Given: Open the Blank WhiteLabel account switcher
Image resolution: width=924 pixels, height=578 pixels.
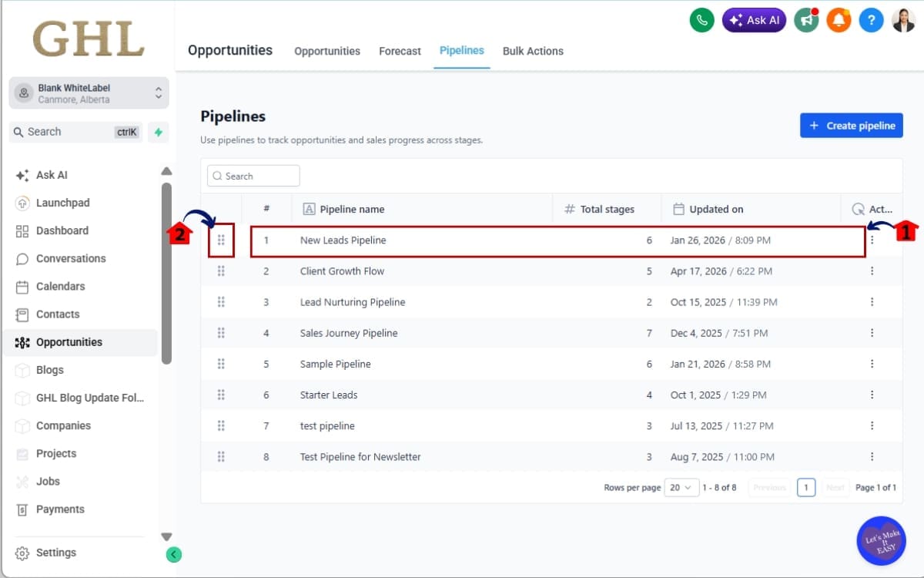Looking at the screenshot, I should click(x=89, y=93).
